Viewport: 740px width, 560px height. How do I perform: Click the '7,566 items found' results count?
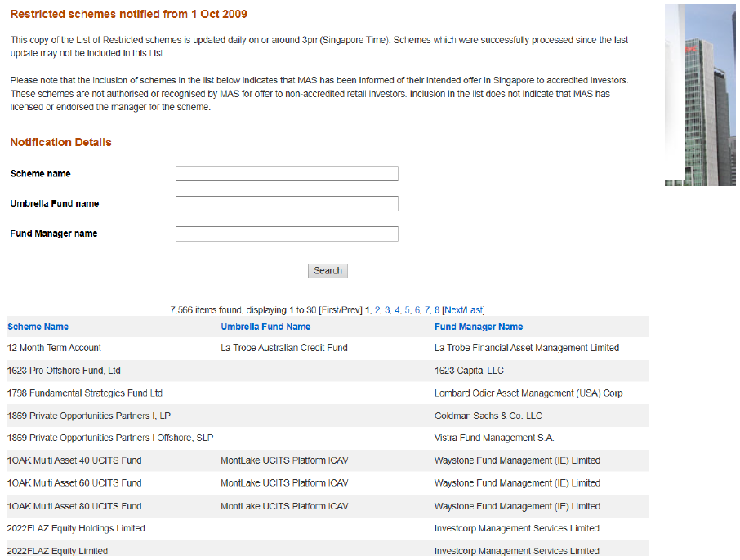(205, 310)
